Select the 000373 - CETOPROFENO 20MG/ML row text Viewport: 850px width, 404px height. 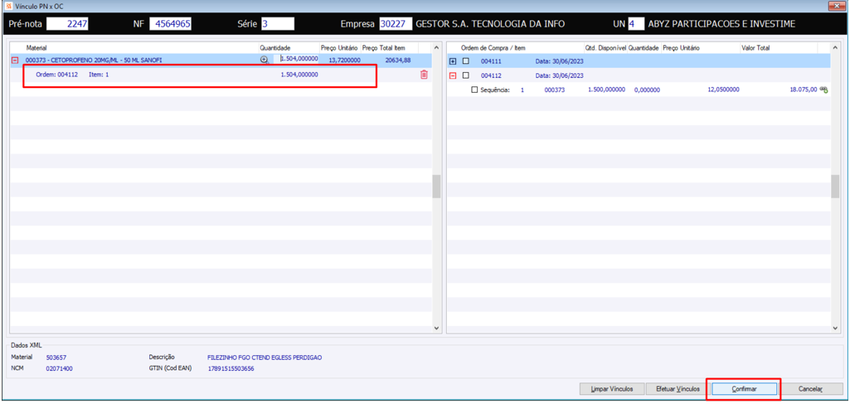point(93,61)
